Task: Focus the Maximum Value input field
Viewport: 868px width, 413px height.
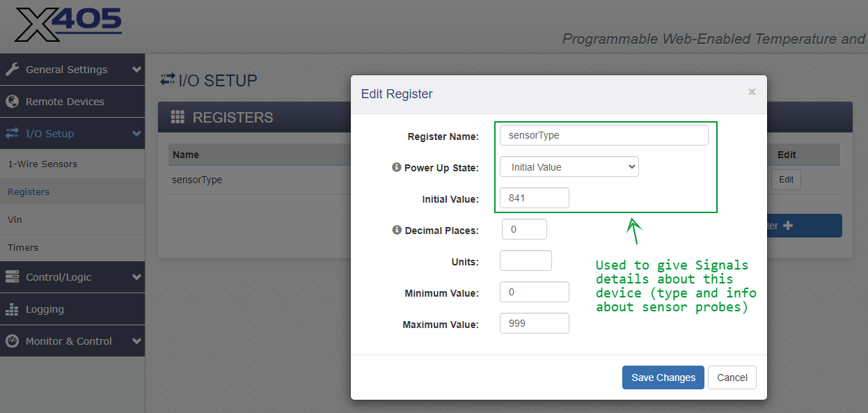Action: [x=534, y=324]
